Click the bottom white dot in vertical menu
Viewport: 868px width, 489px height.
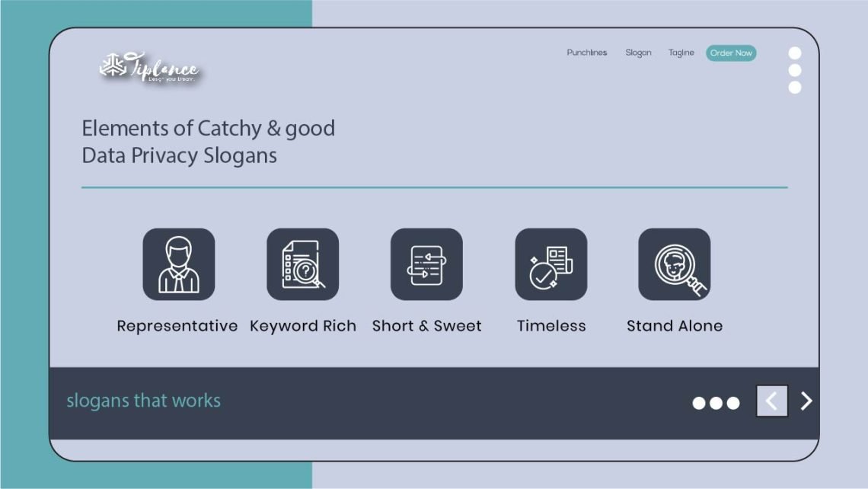tap(794, 87)
